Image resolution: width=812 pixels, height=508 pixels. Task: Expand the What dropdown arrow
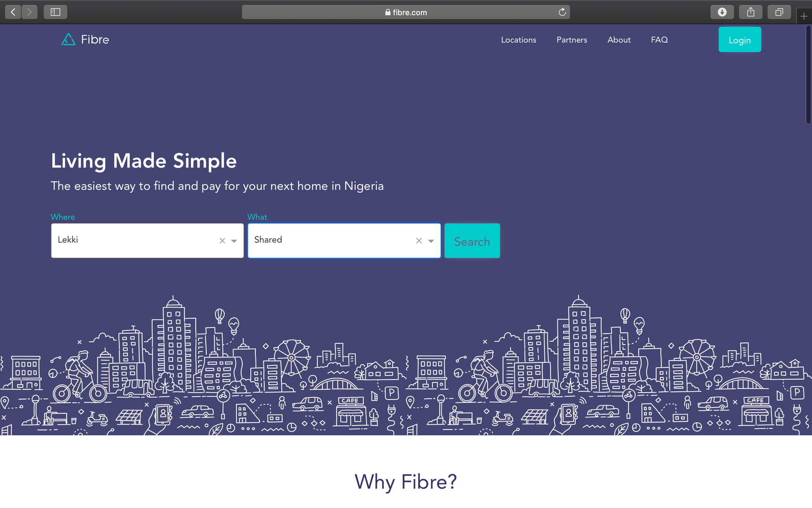pos(431,241)
